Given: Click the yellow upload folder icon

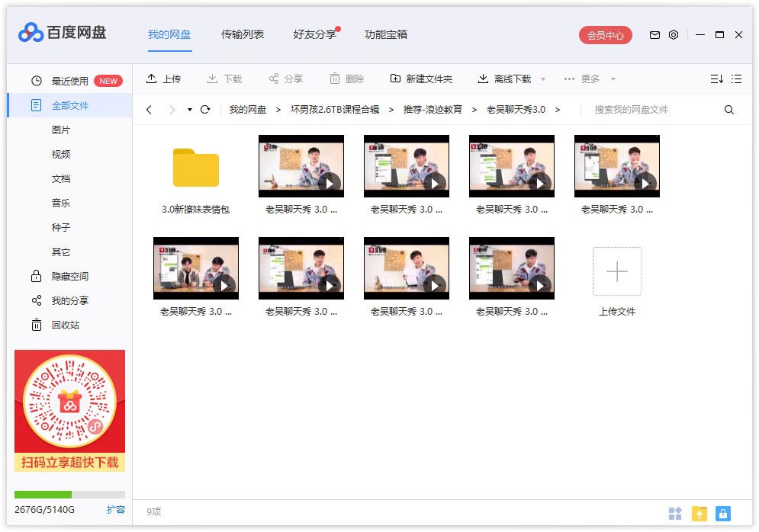Looking at the screenshot, I should (699, 514).
